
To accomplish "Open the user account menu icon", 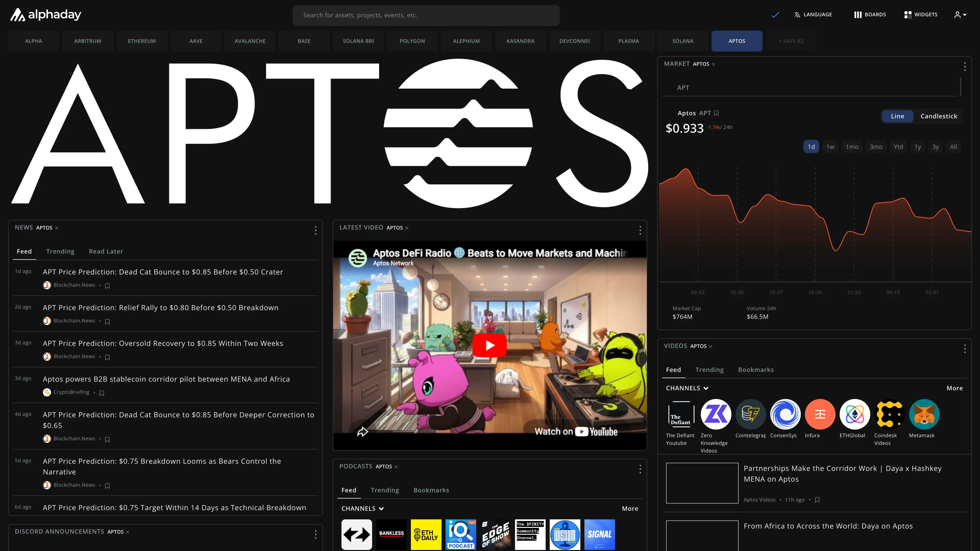I will (x=960, y=15).
